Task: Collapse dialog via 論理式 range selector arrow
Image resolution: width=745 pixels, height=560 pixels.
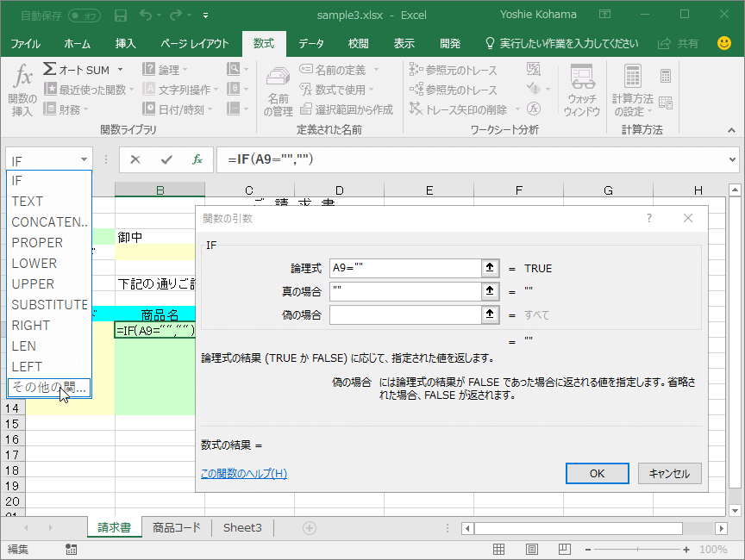Action: click(490, 268)
